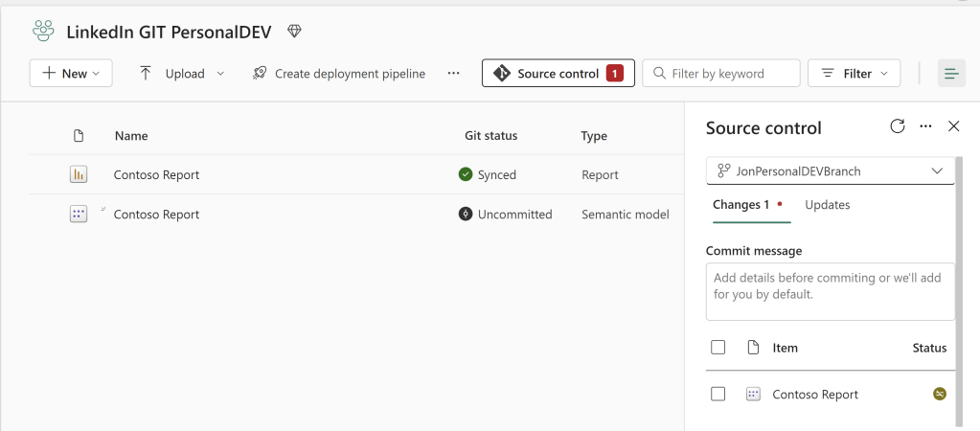
Task: Click the modified status icon for Contoso Report
Action: pyautogui.click(x=940, y=394)
